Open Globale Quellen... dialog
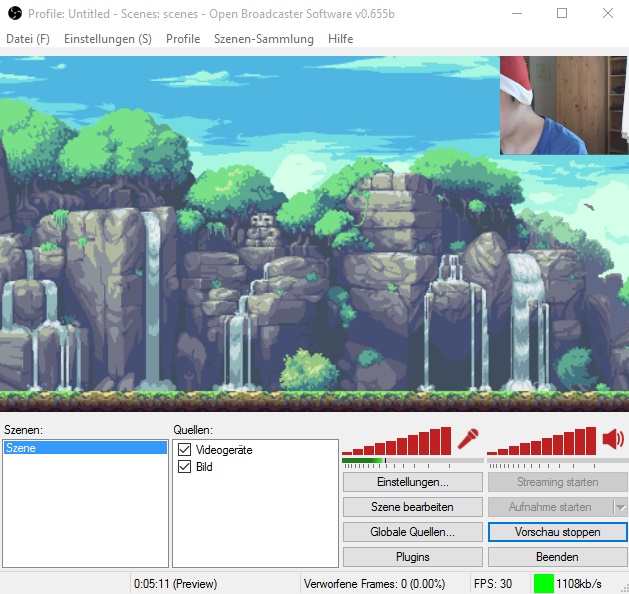 [x=413, y=532]
